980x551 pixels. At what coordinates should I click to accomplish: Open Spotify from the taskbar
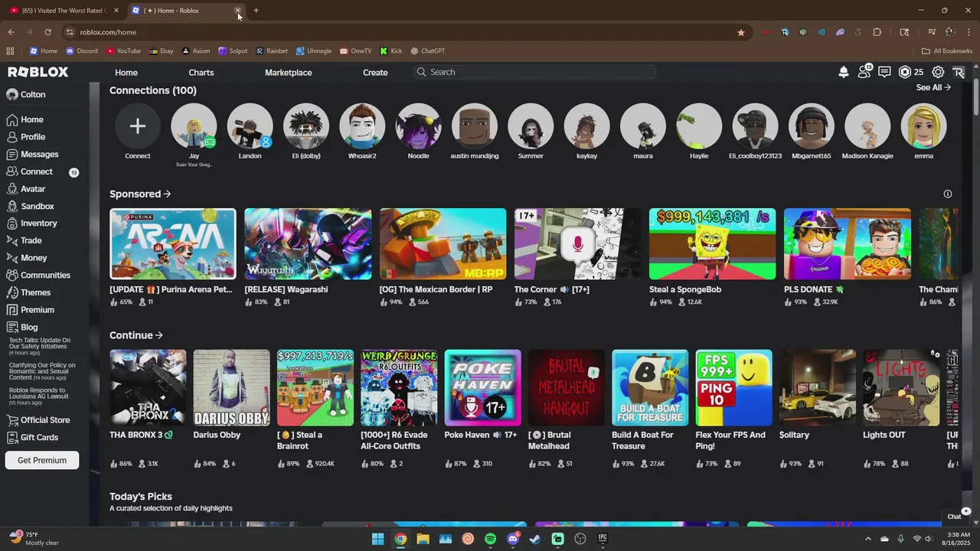click(x=490, y=539)
